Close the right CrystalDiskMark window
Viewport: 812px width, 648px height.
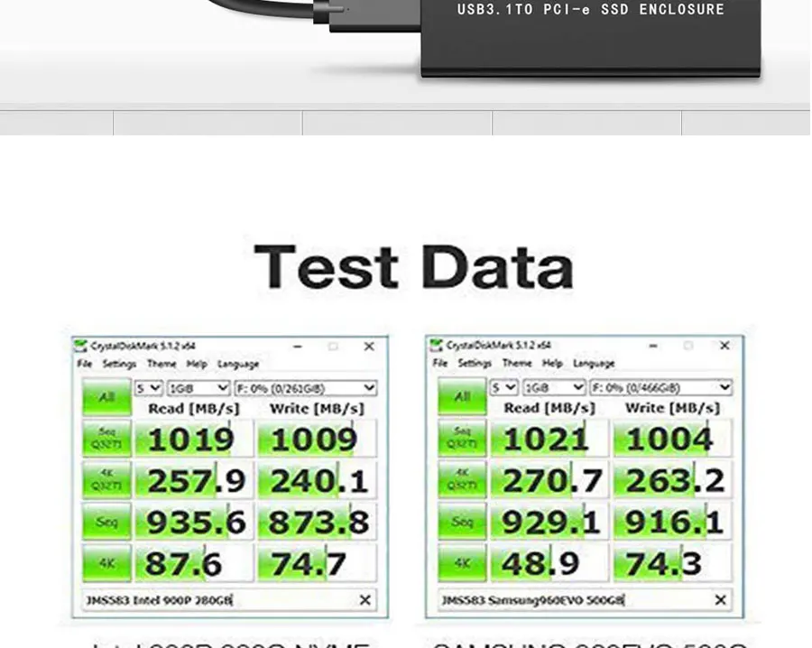pos(724,346)
